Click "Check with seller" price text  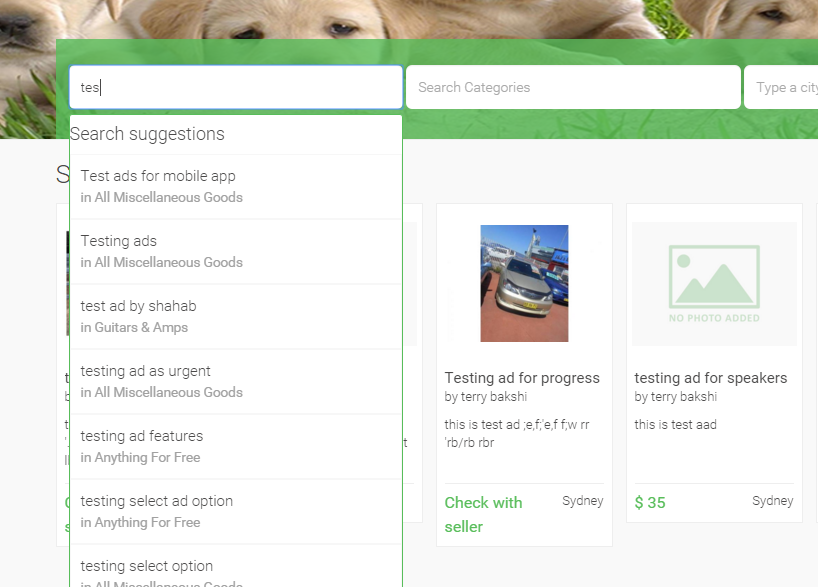[x=483, y=514]
